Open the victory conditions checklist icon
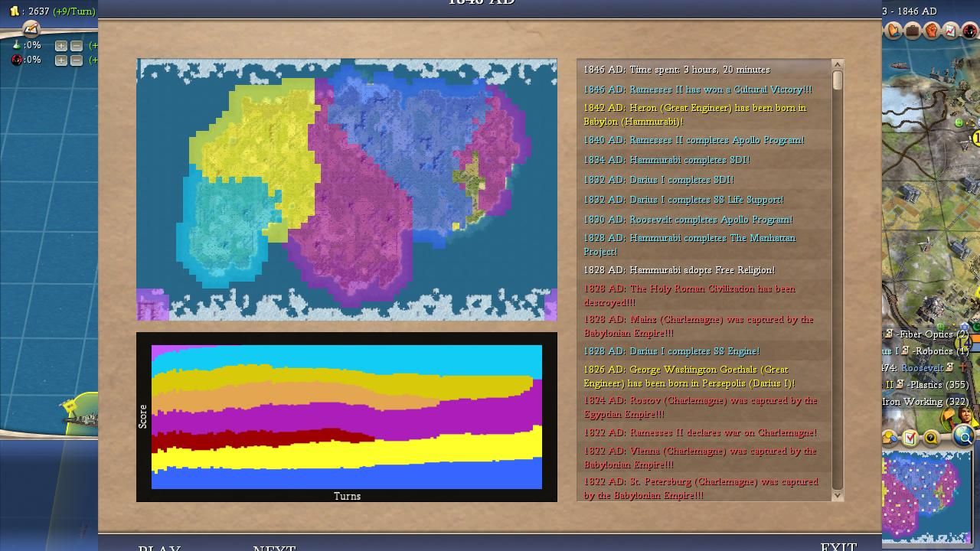The image size is (980, 551). (910, 438)
